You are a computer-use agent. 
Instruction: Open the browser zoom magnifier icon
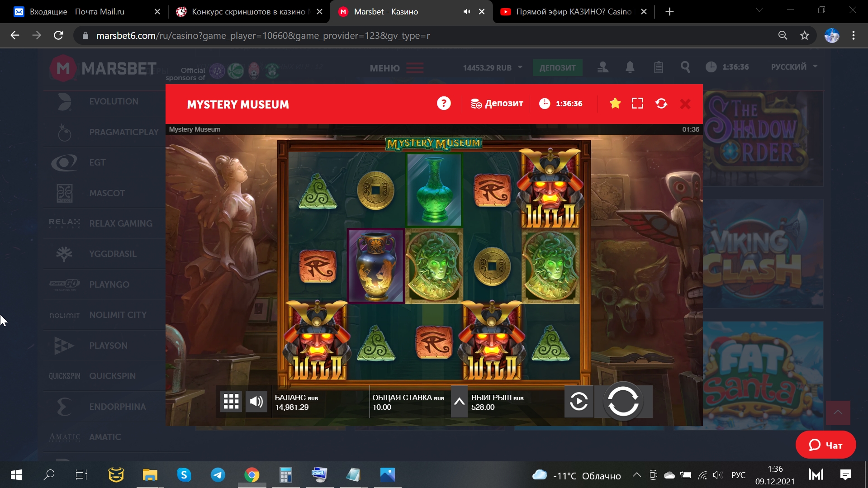[783, 35]
